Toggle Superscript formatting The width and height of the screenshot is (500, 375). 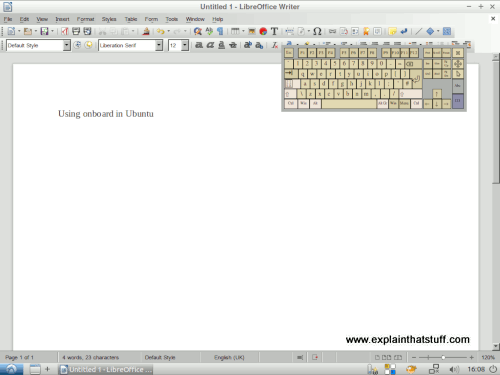248,45
